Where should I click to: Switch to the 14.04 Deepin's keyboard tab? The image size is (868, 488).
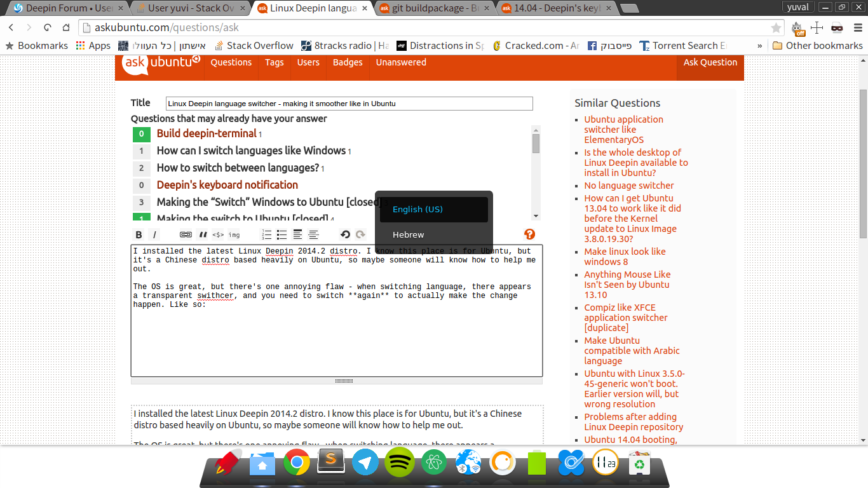[557, 8]
